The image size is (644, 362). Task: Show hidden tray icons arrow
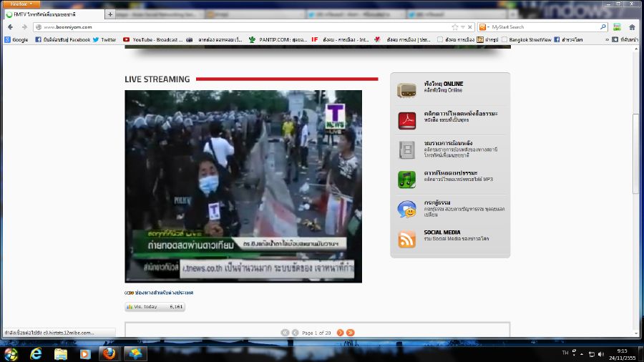[x=582, y=354]
